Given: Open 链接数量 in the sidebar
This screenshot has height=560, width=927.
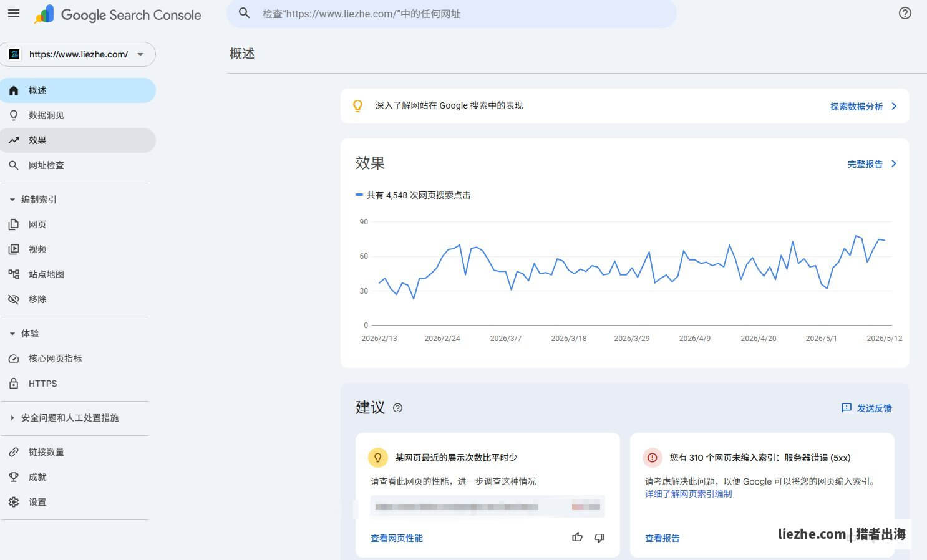Looking at the screenshot, I should (78, 452).
